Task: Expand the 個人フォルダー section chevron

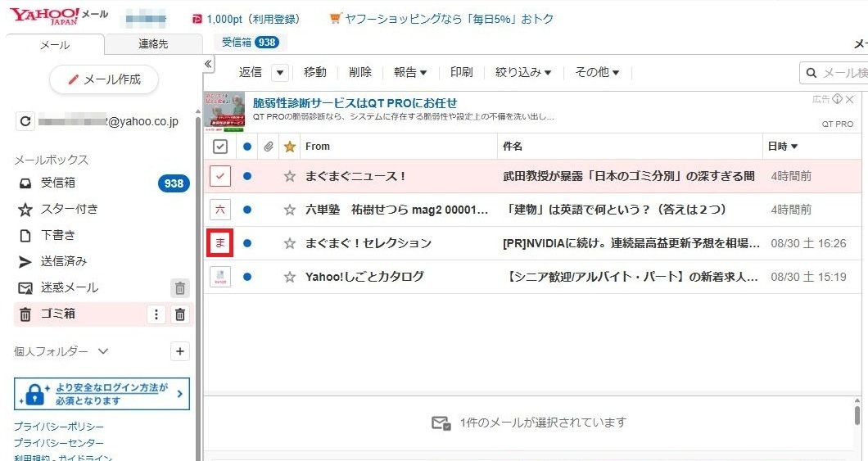Action: pos(102,351)
